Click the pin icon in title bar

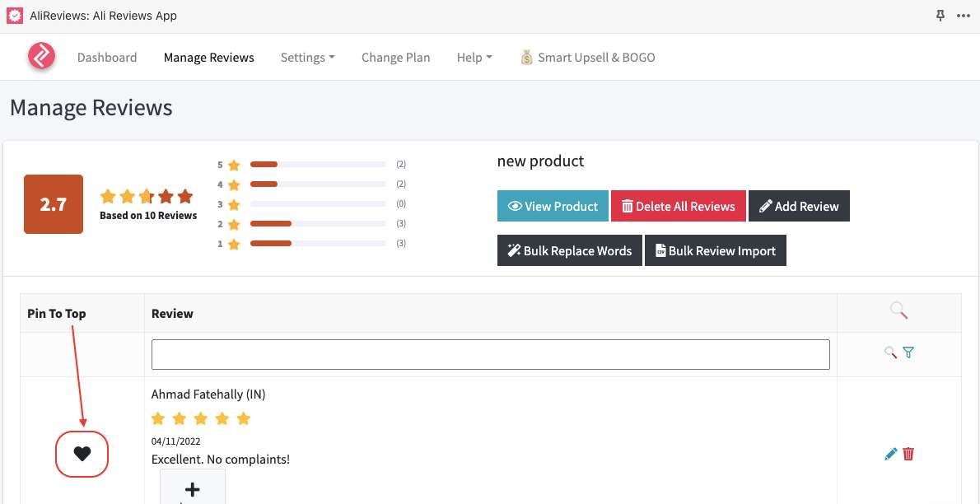(940, 16)
